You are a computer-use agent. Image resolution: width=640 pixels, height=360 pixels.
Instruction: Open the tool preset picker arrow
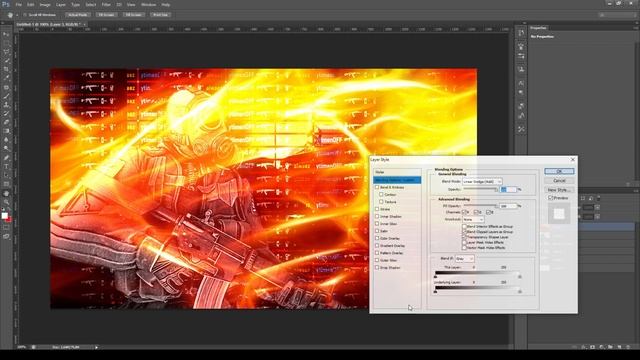pyautogui.click(x=17, y=15)
